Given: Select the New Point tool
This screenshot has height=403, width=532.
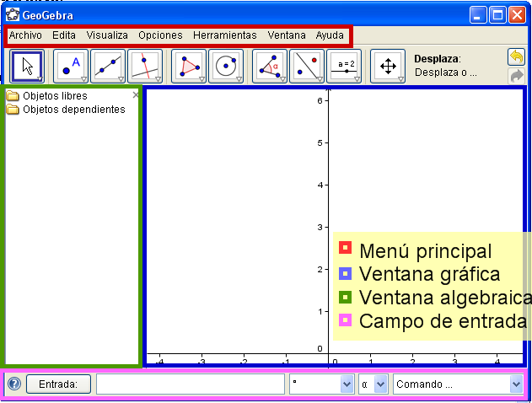Looking at the screenshot, I should pyautogui.click(x=71, y=66).
